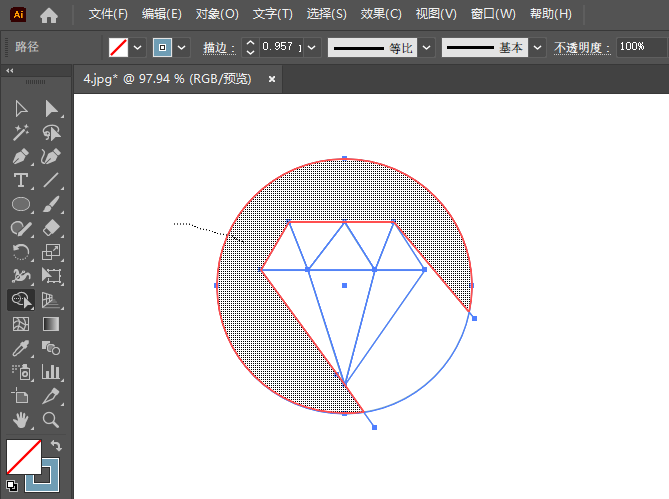Swap fill and stroke arrows
The height and width of the screenshot is (499, 669).
[x=57, y=446]
